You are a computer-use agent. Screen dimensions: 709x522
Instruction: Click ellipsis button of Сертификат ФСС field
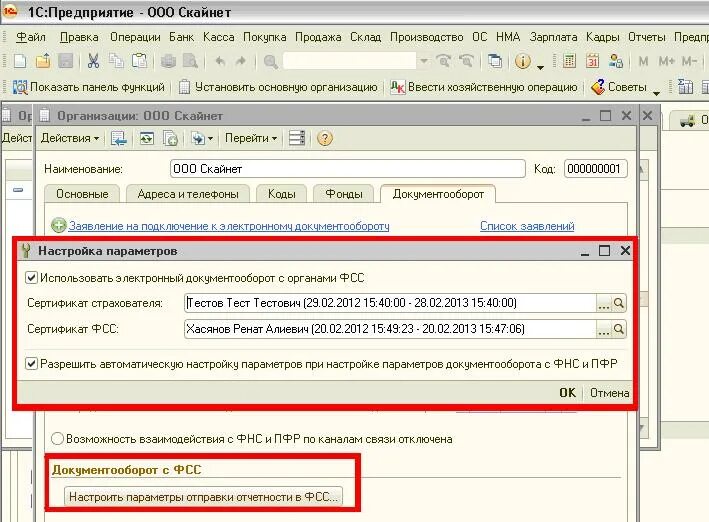[604, 328]
